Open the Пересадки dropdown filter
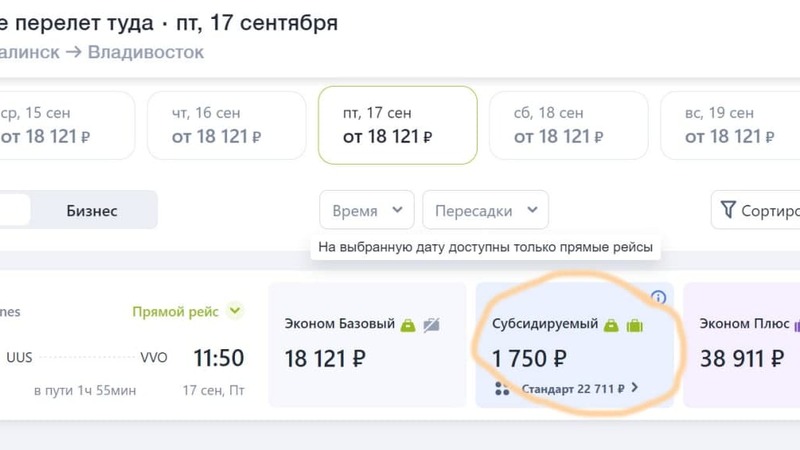The height and width of the screenshot is (450, 800). (485, 210)
